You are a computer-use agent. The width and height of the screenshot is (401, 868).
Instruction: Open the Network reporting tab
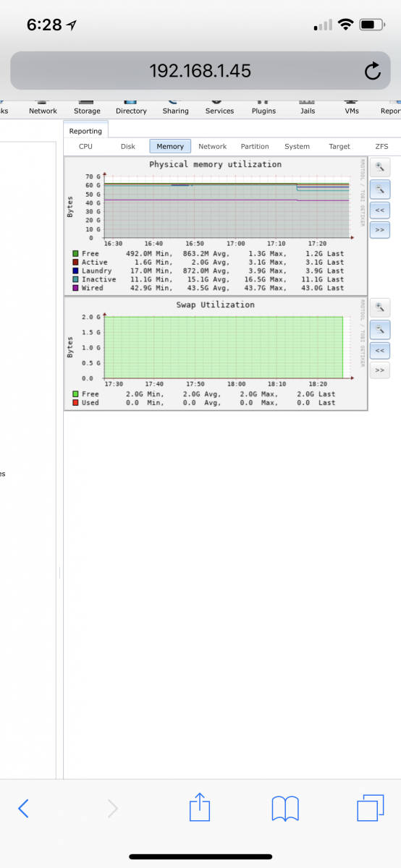(213, 146)
